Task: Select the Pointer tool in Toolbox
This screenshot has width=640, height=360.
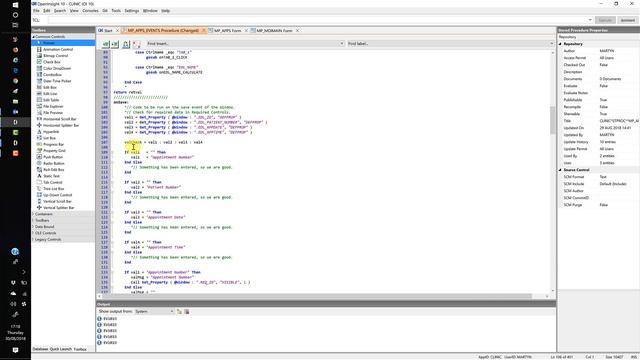Action: [63, 43]
